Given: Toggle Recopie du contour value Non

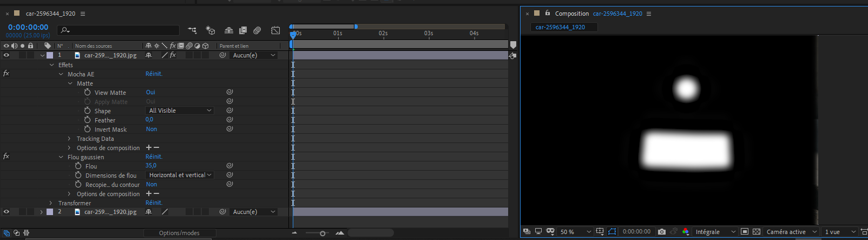Looking at the screenshot, I should point(152,184).
